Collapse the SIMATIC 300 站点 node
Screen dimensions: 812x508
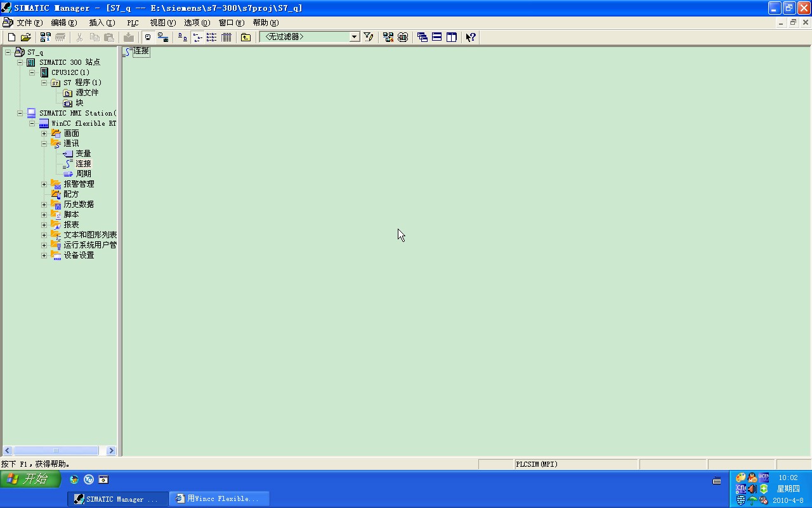coord(20,62)
